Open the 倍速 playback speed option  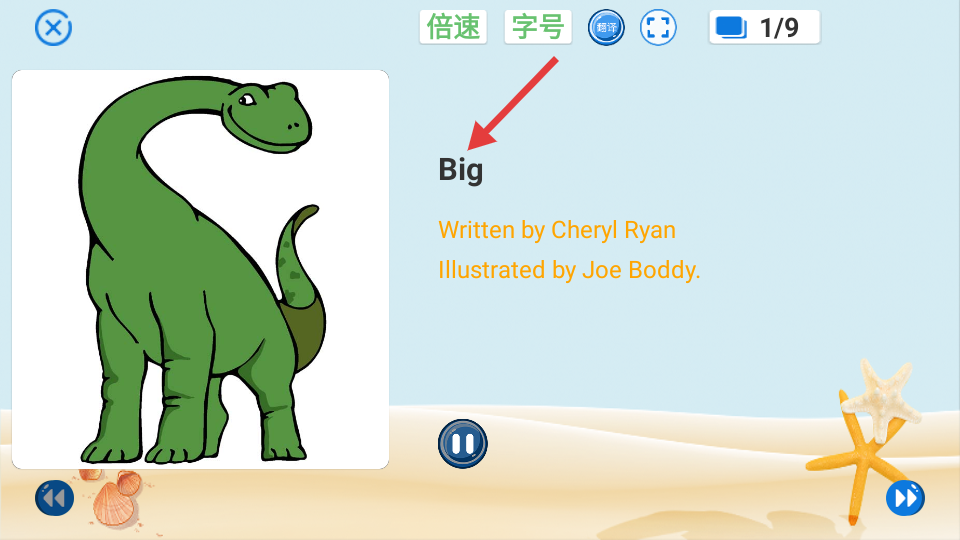453,27
